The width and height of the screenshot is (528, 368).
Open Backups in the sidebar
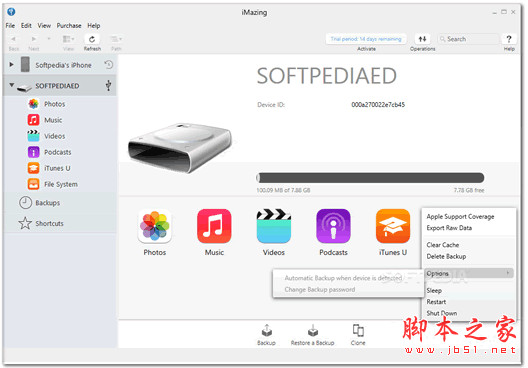point(47,203)
